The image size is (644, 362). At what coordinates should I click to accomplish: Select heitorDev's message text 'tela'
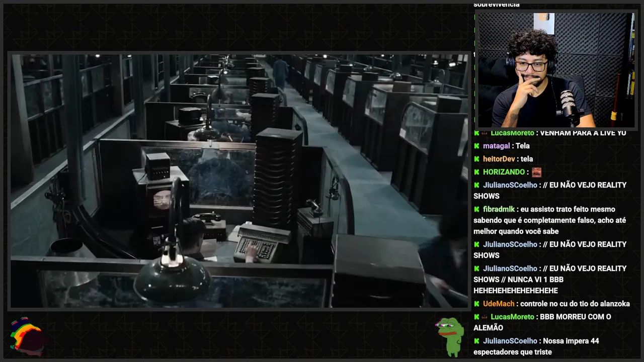coord(527,159)
